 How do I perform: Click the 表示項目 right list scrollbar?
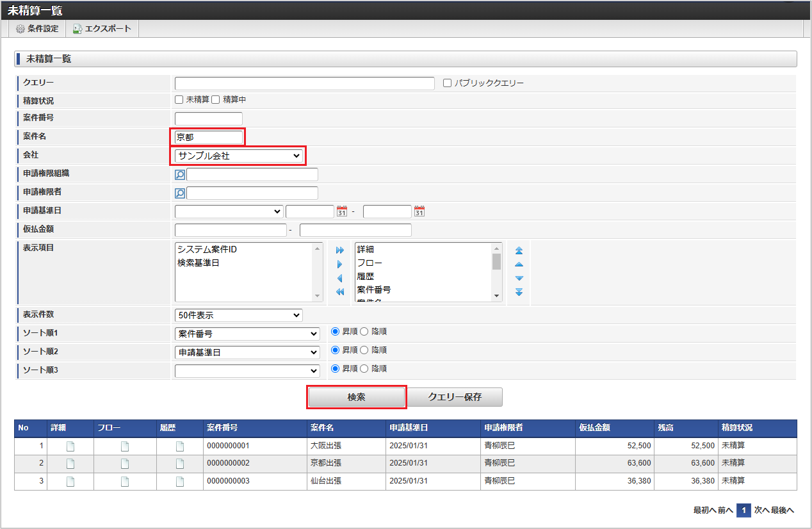[x=496, y=272]
